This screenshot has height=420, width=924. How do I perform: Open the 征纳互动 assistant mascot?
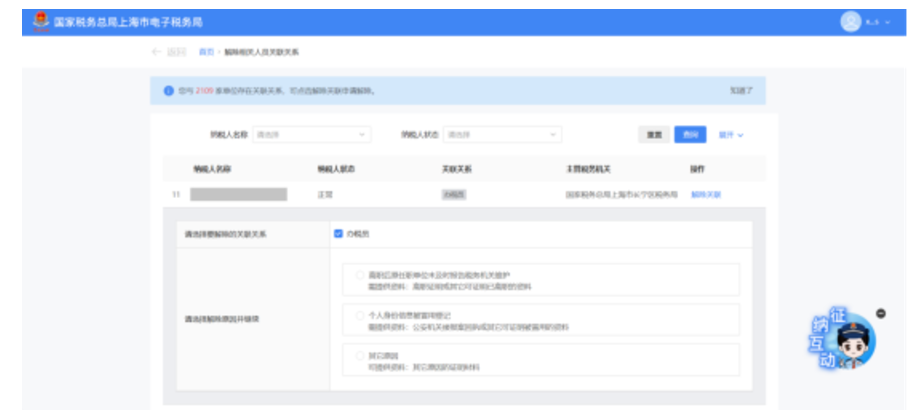[841, 341]
